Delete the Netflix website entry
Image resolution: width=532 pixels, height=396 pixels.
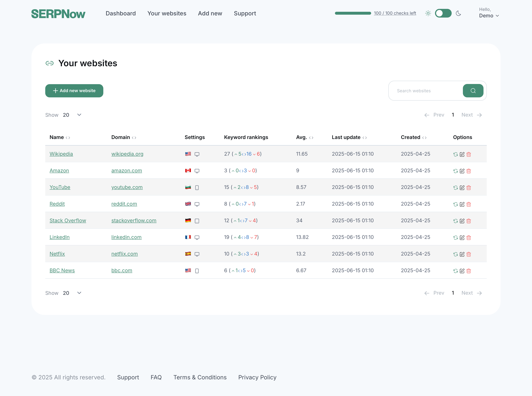(x=469, y=254)
